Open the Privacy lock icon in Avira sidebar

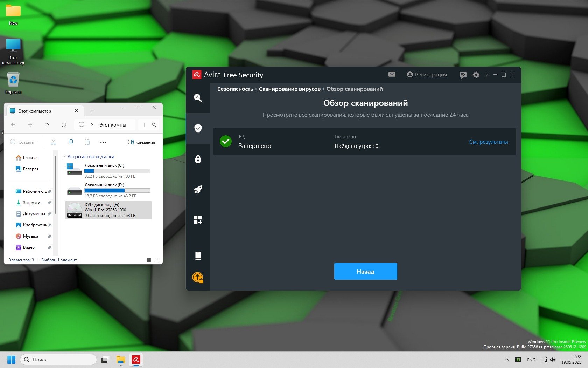click(x=198, y=159)
